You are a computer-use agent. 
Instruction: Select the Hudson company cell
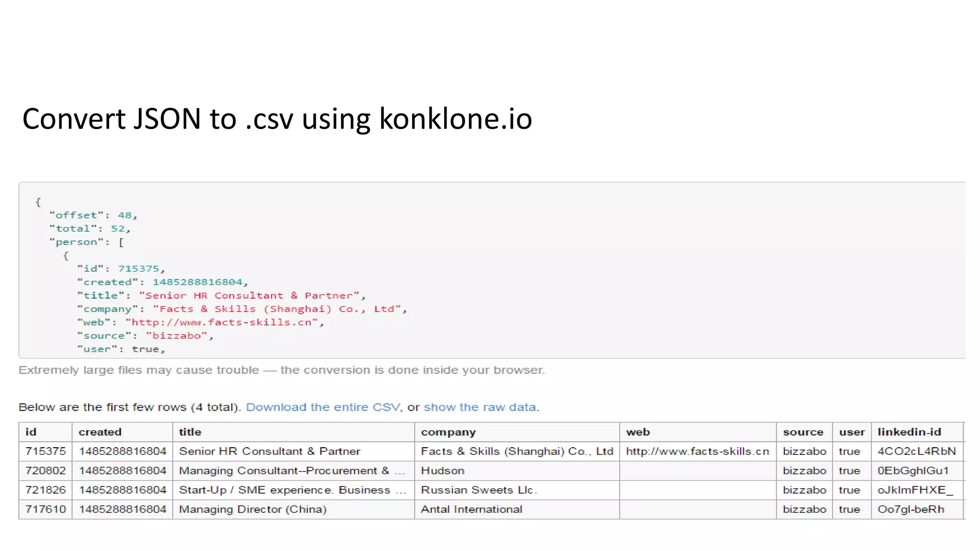click(443, 471)
